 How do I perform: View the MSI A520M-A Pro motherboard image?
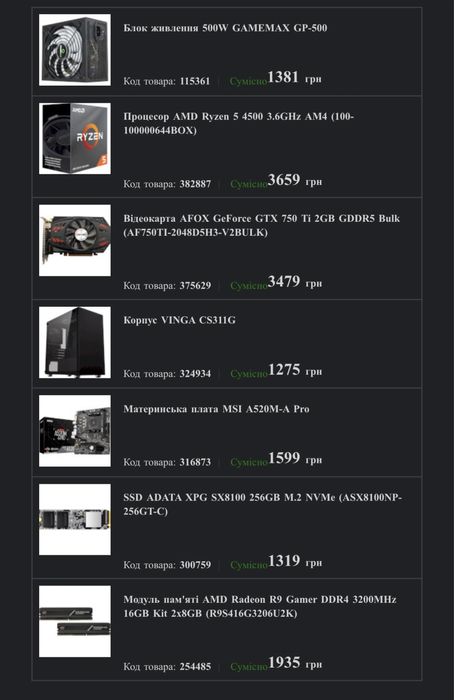[75, 431]
